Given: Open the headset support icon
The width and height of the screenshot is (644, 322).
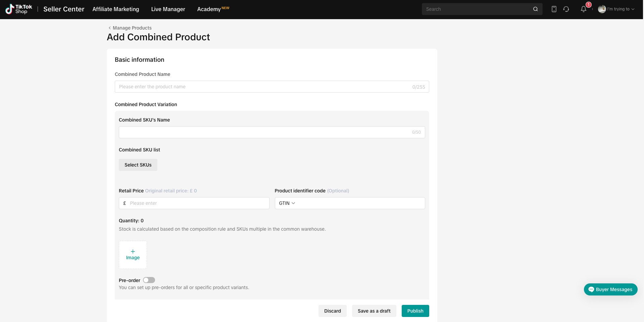Looking at the screenshot, I should (566, 9).
